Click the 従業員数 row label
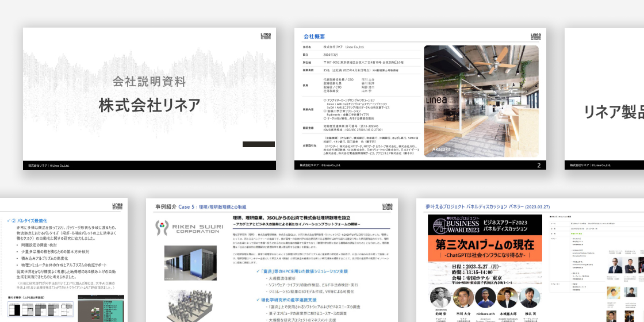 click(308, 70)
